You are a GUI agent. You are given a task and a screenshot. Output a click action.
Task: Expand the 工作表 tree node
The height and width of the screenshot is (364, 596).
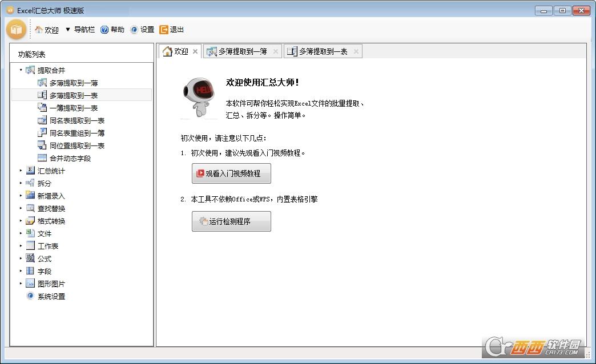[x=21, y=246]
